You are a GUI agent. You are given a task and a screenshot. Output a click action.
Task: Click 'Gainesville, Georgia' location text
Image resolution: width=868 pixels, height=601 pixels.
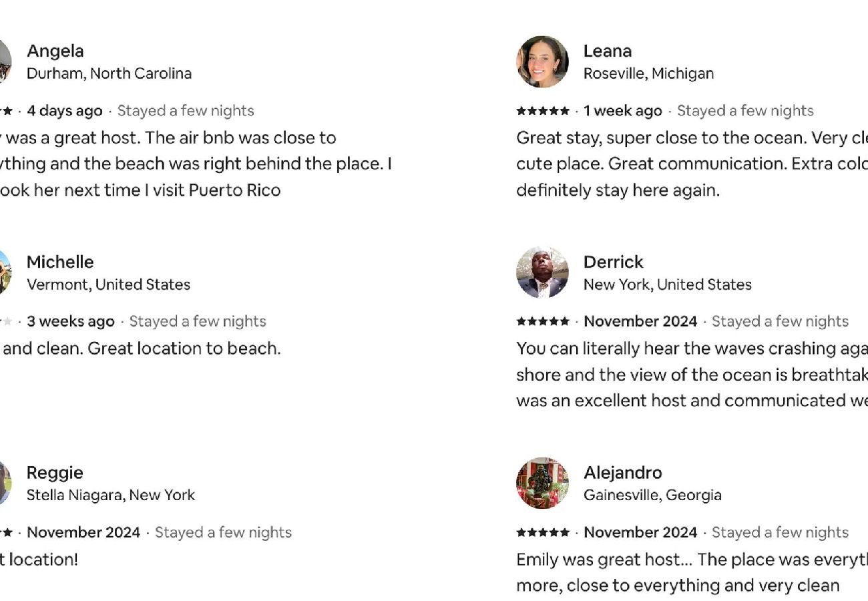pyautogui.click(x=652, y=495)
